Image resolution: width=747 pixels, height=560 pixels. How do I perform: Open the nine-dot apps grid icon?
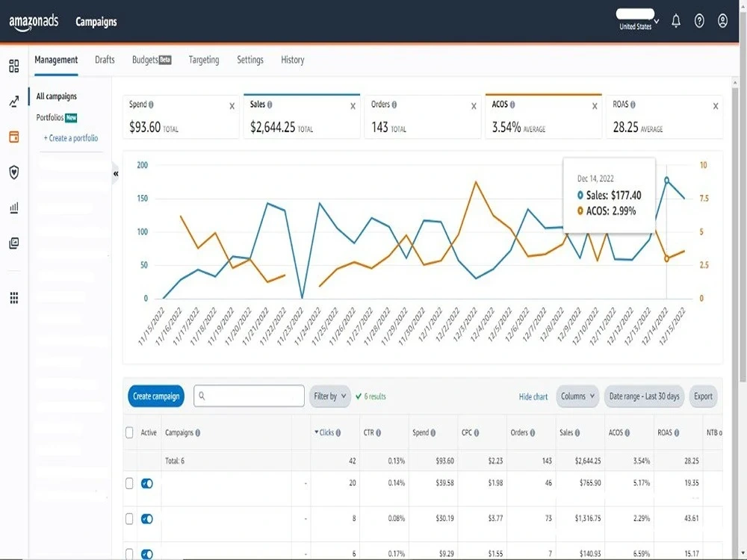click(x=13, y=298)
